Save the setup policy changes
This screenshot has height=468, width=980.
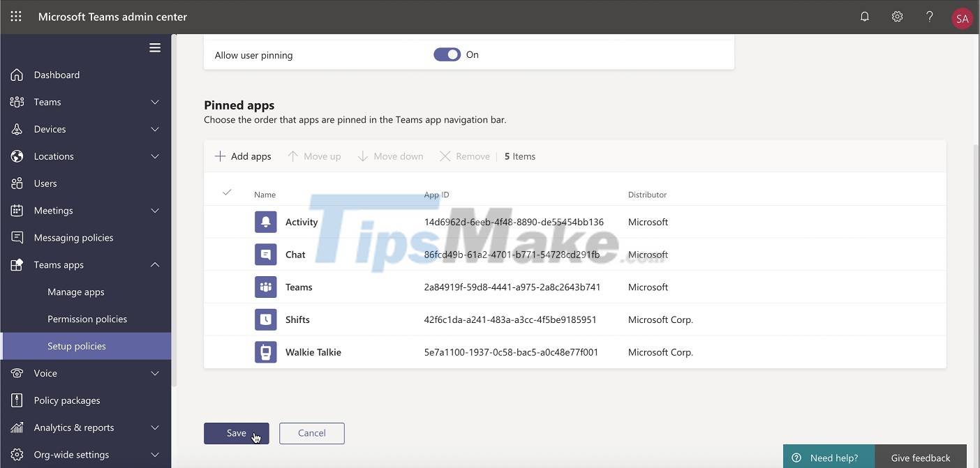click(236, 432)
